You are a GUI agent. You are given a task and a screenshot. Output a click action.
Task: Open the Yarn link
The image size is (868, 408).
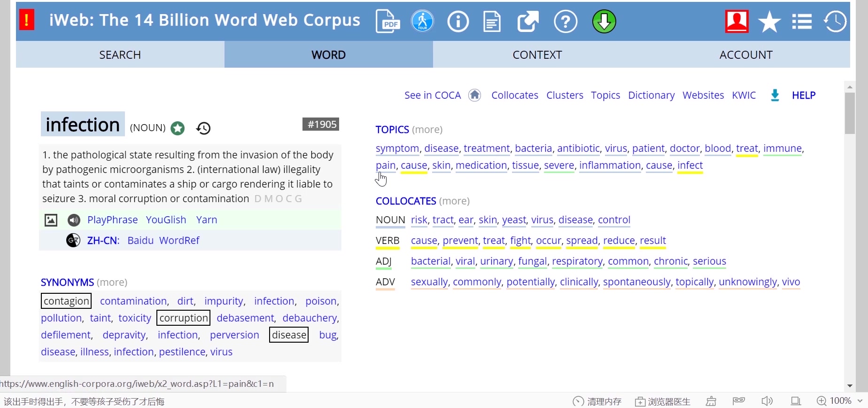[x=207, y=220]
